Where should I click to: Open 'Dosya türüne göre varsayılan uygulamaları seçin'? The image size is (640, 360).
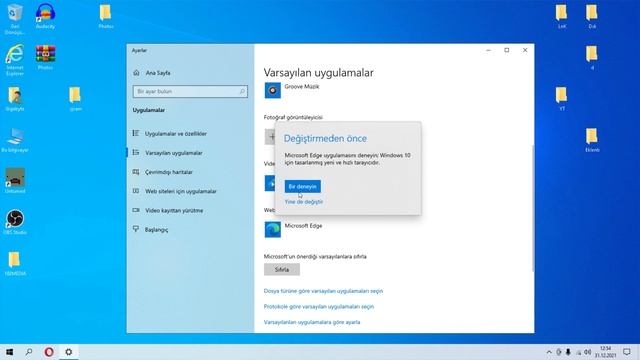pos(323,291)
